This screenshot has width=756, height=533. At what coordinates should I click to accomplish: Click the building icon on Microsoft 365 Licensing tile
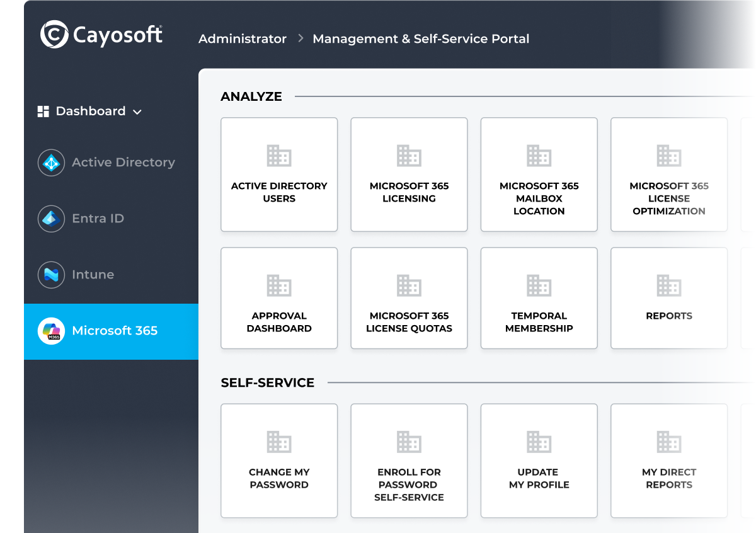click(409, 156)
